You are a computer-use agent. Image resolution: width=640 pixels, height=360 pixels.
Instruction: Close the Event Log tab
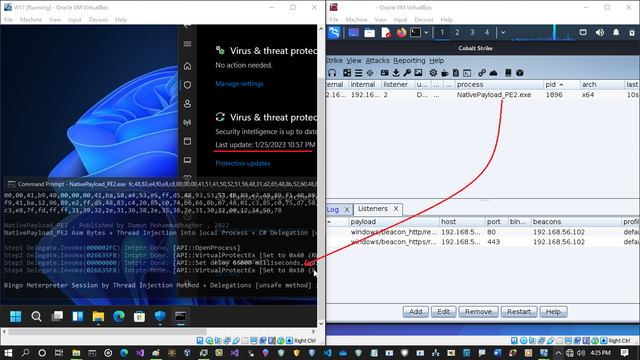pyautogui.click(x=347, y=209)
